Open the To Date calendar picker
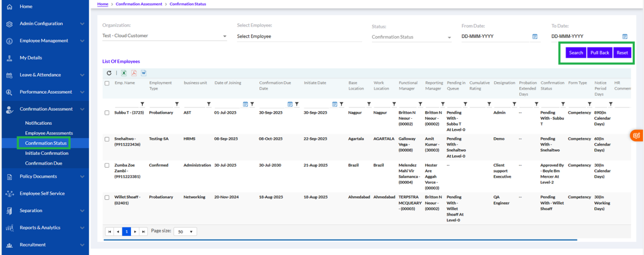Screen dimensions: 644x255 pos(625,36)
